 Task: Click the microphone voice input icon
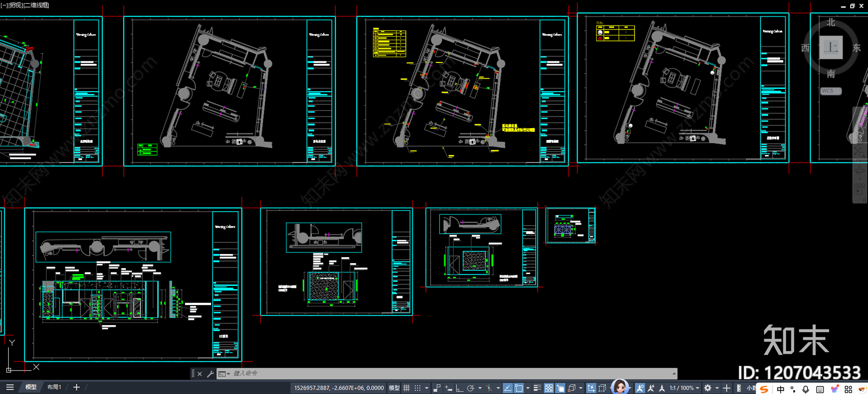click(x=806, y=389)
